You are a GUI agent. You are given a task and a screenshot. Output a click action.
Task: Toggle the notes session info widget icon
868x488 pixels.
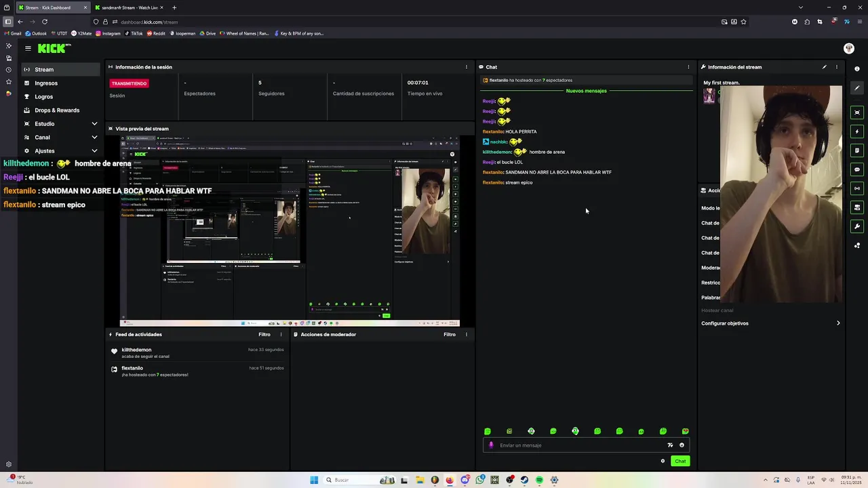857,150
